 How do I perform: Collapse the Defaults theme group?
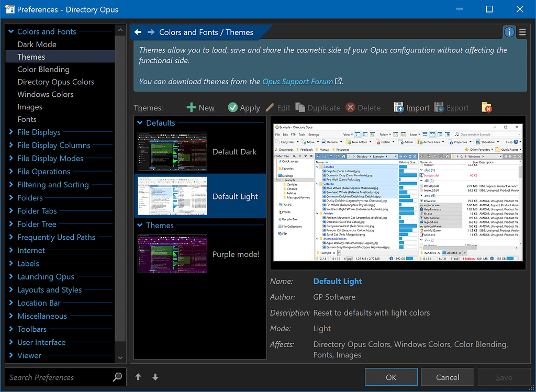pos(140,123)
